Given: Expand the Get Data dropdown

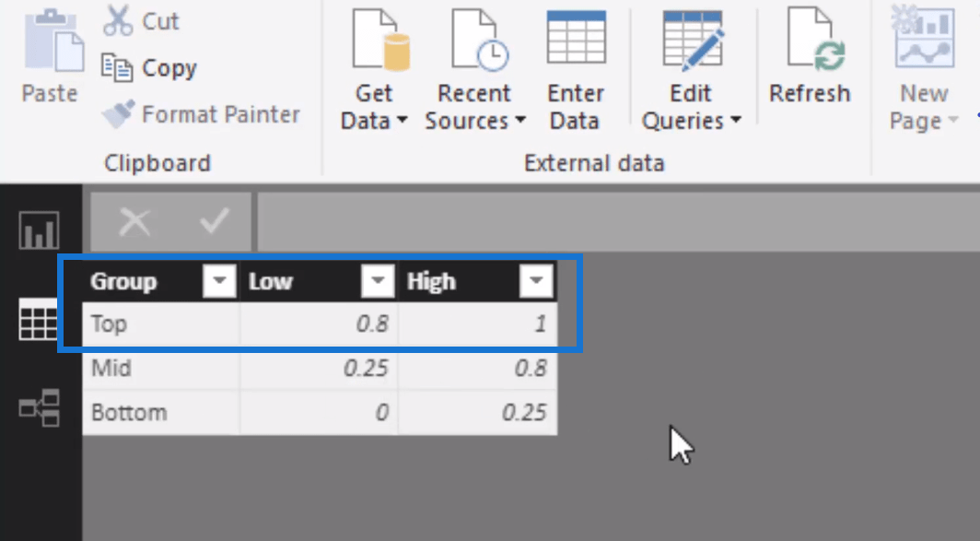Looking at the screenshot, I should pos(402,122).
